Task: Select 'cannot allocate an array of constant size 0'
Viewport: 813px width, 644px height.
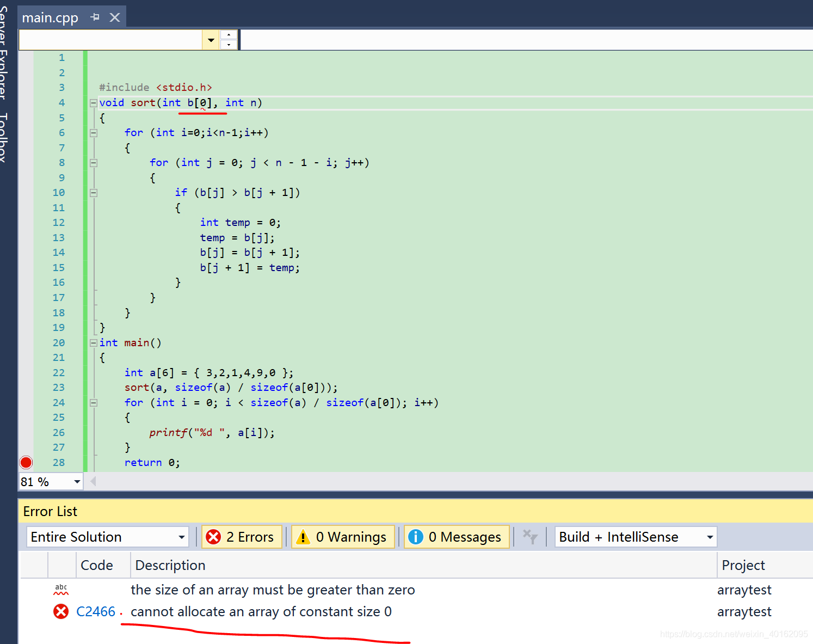Action: (261, 612)
